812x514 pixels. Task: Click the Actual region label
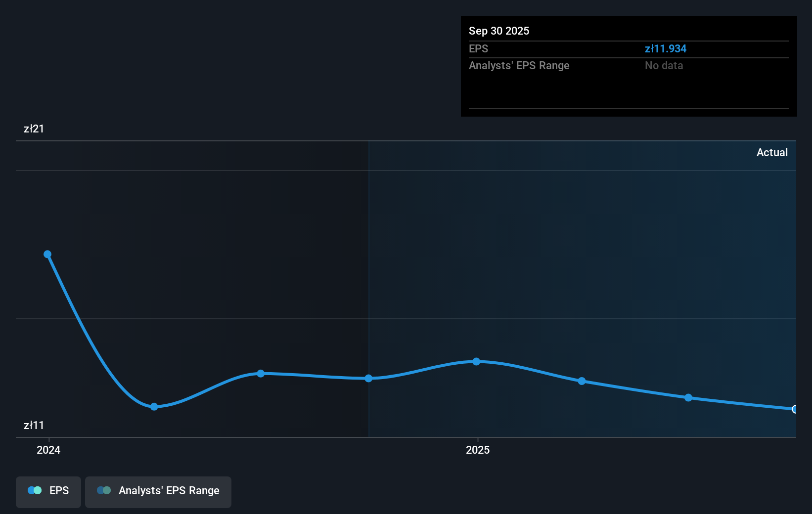click(772, 152)
